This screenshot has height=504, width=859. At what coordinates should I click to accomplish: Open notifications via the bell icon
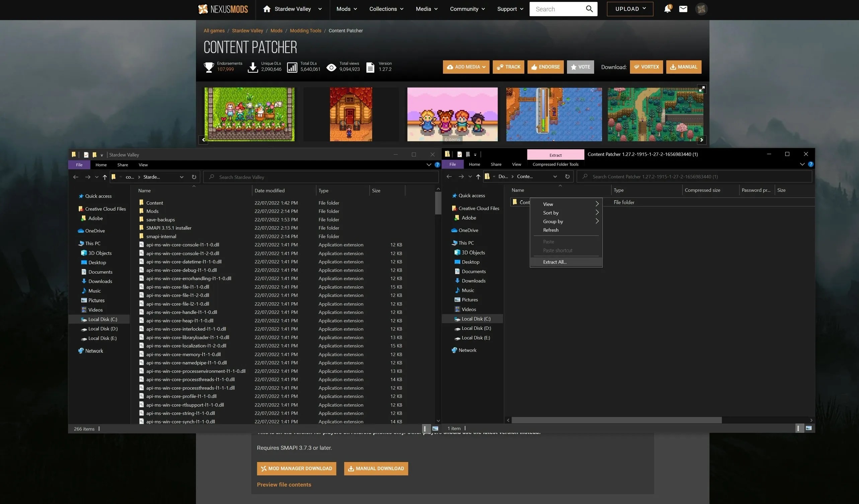(x=667, y=9)
